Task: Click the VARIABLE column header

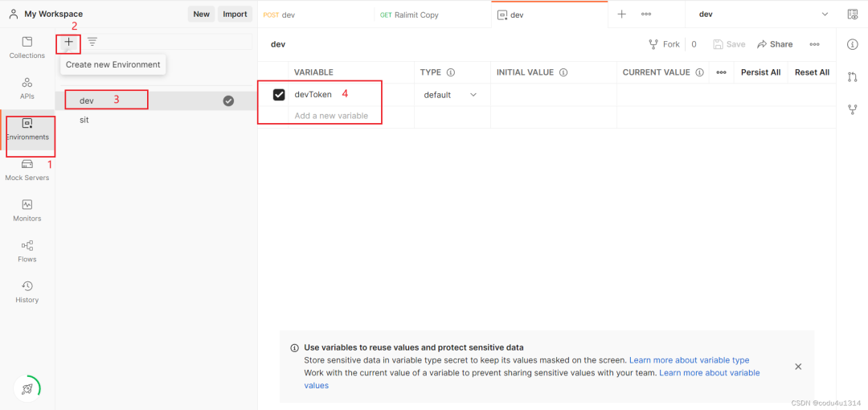Action: (x=313, y=72)
